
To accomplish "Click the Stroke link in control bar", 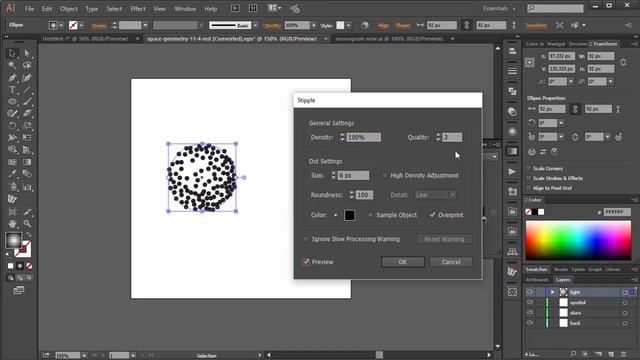I will pyautogui.click(x=99, y=26).
